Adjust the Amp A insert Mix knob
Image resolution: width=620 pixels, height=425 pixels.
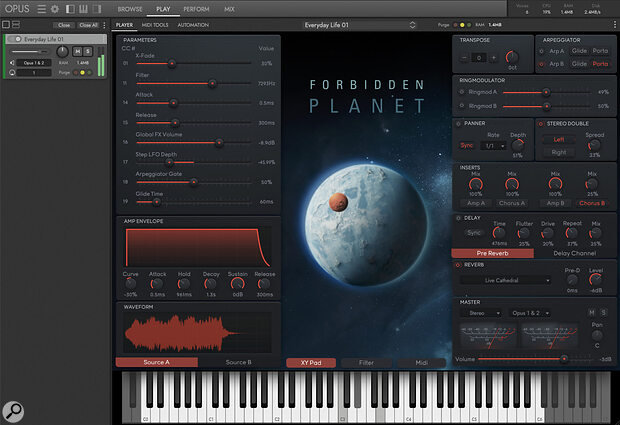[x=476, y=184]
